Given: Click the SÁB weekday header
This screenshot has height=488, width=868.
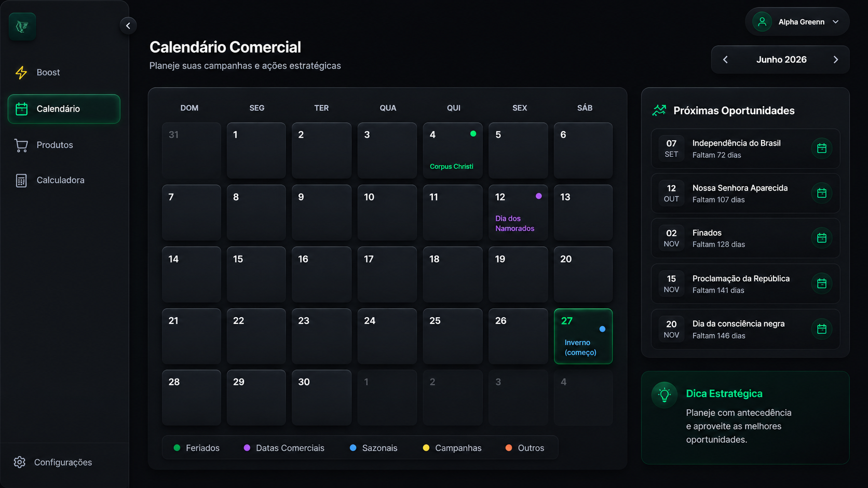Looking at the screenshot, I should click(x=585, y=108).
